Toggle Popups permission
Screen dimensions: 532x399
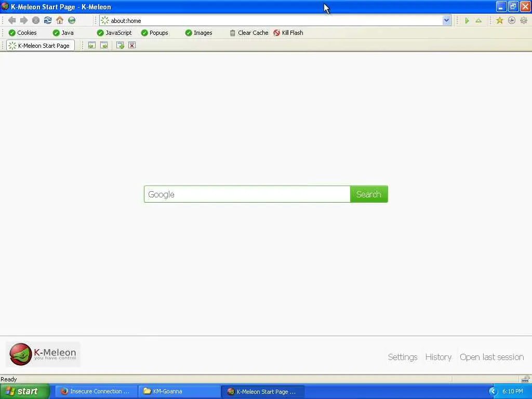[x=155, y=33]
